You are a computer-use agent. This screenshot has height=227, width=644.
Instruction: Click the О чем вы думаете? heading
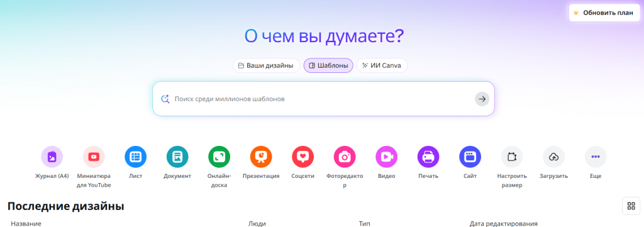click(325, 36)
